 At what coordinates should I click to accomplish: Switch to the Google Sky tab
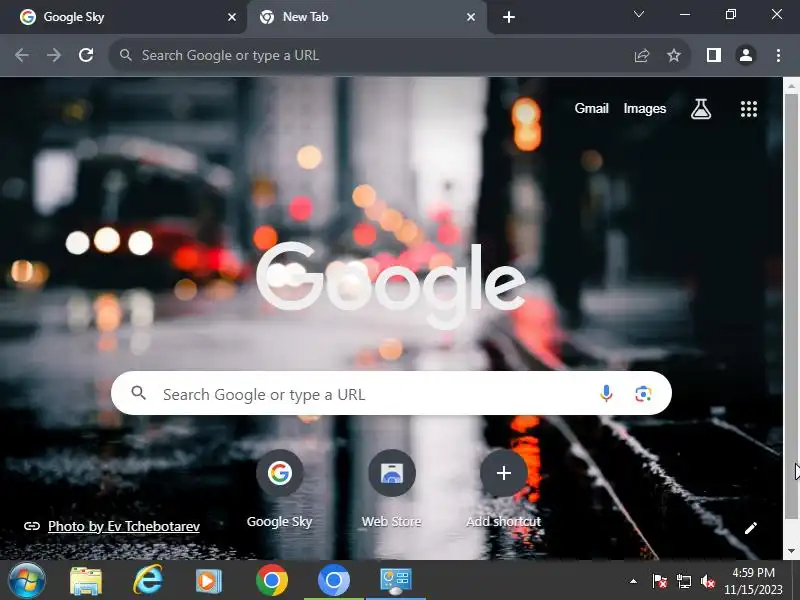[122, 17]
